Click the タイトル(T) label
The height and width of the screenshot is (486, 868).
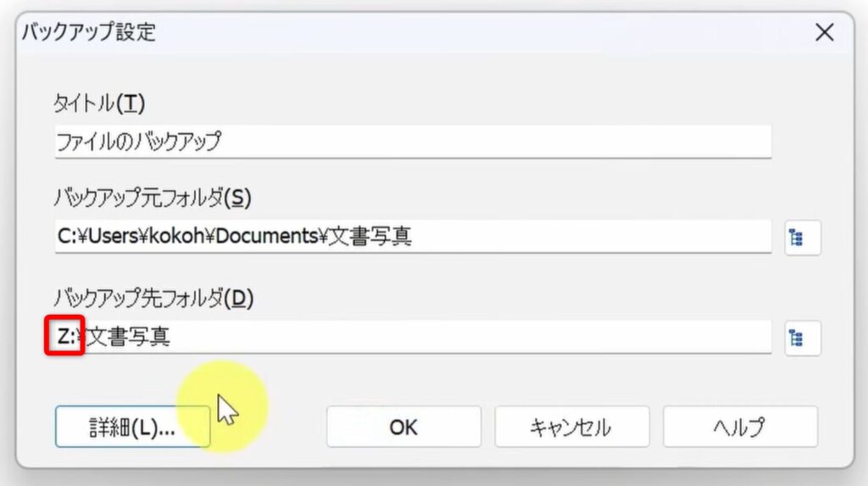(99, 103)
